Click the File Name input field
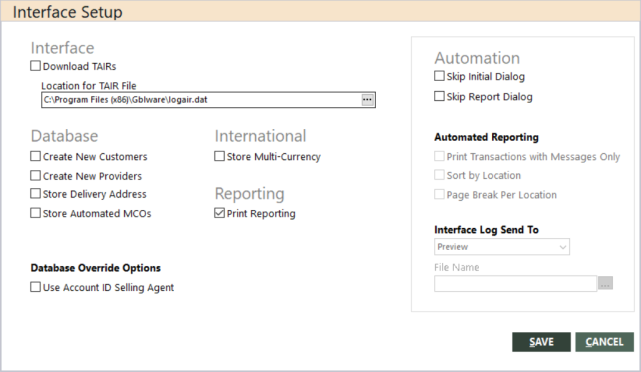 [515, 283]
